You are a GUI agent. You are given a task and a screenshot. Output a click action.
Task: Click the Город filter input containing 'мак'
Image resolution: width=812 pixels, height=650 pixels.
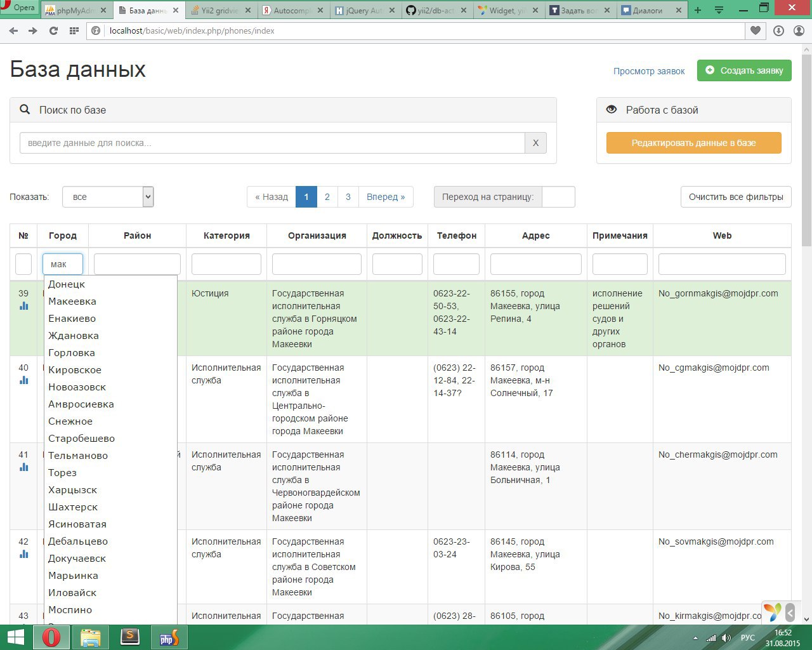coord(63,264)
